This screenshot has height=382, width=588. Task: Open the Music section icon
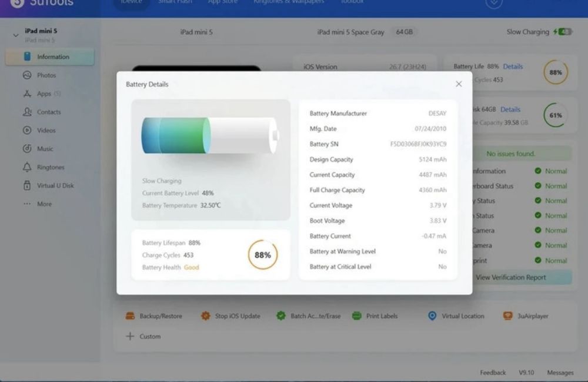click(27, 148)
